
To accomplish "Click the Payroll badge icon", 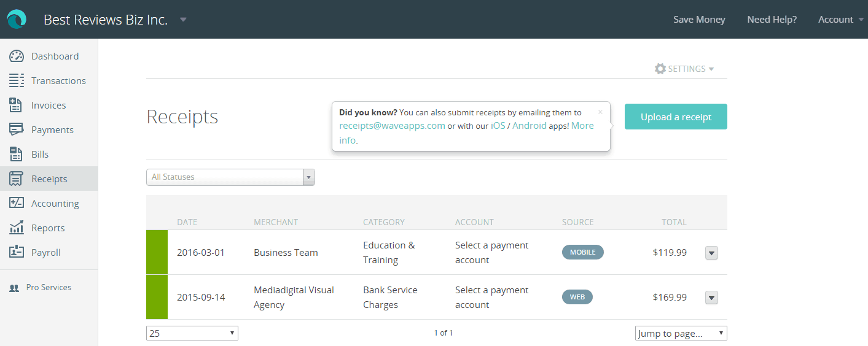I will (x=17, y=252).
